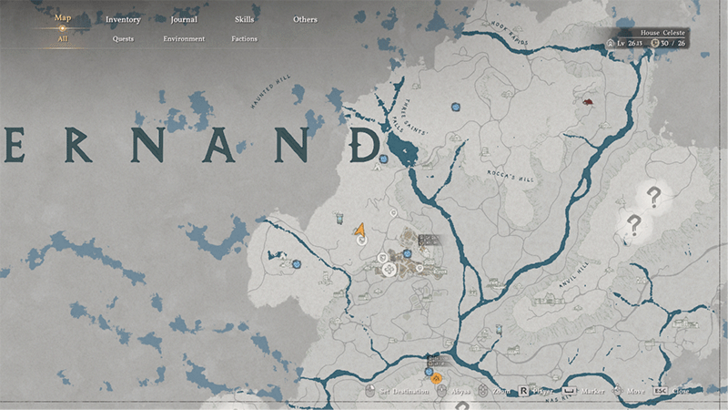Viewport: 728px width, 410px height.
Task: Filter map by Environment
Action: click(x=184, y=39)
